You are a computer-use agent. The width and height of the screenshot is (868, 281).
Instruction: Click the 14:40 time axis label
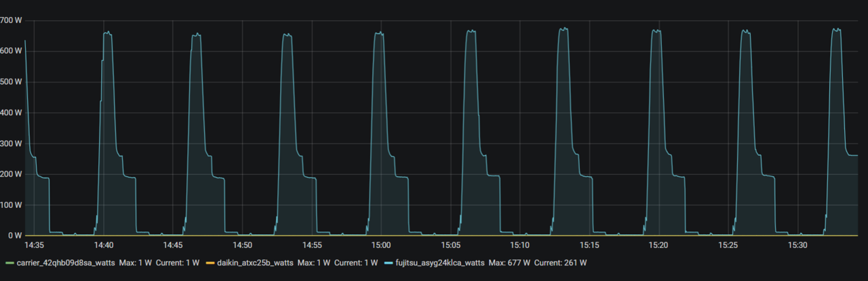(103, 244)
